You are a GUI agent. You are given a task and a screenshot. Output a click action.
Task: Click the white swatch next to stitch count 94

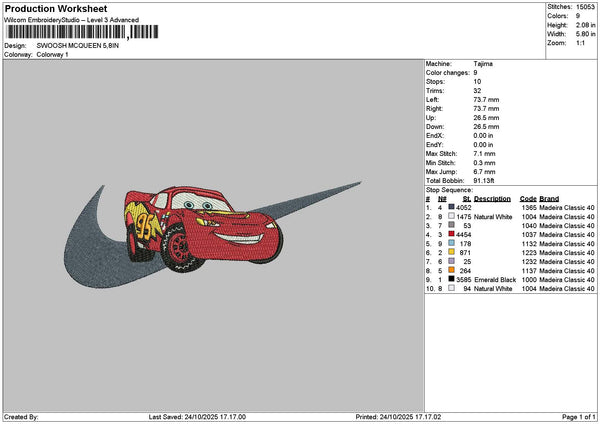pyautogui.click(x=452, y=288)
